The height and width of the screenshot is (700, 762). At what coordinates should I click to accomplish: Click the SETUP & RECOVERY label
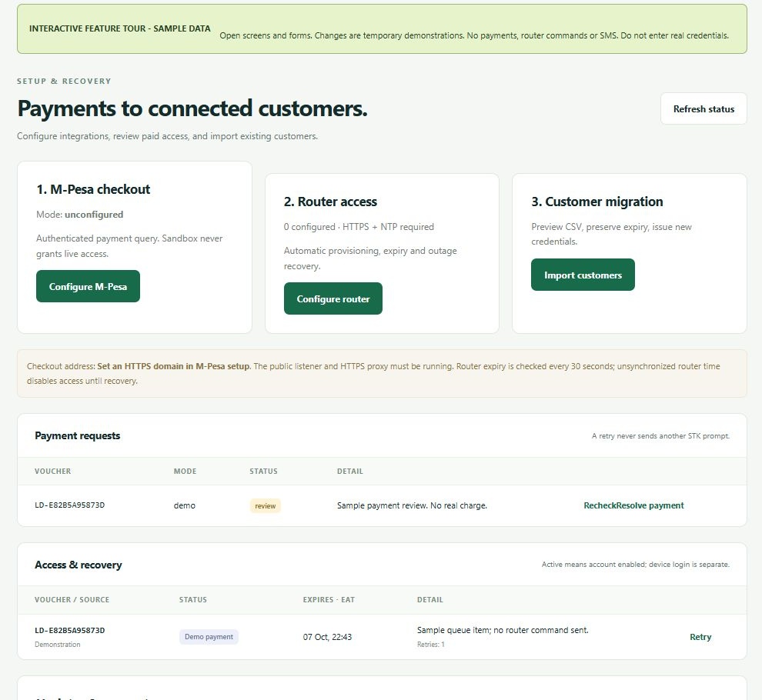[64, 81]
